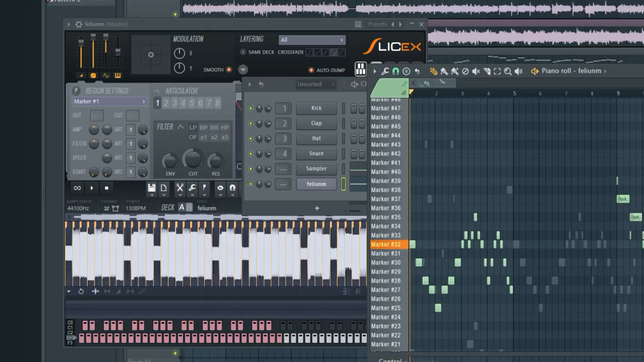
Task: Open the Slicex waveform options down arrow
Action: (69, 291)
